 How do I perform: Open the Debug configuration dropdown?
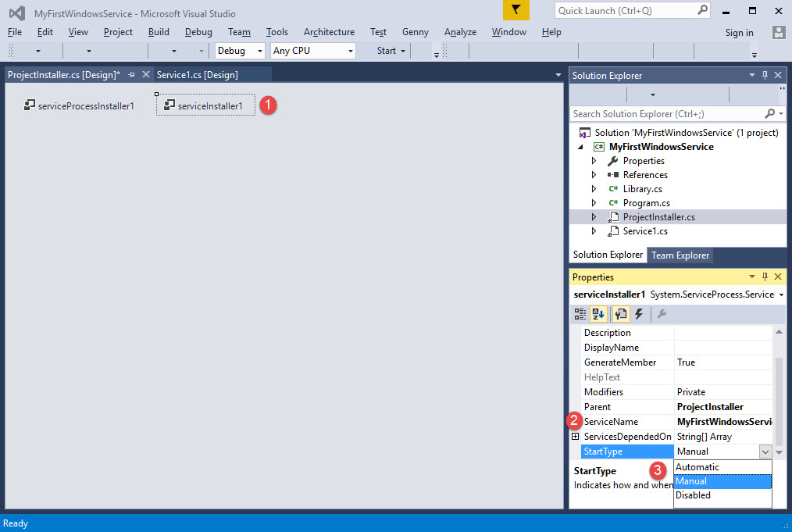click(241, 51)
